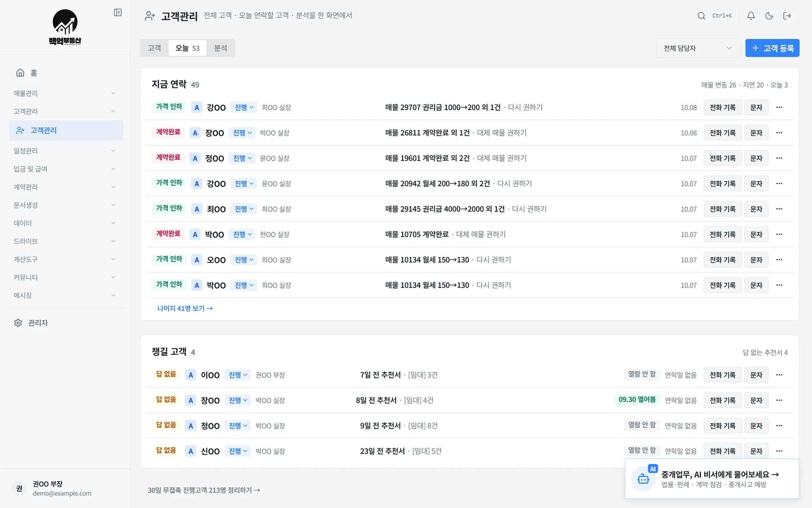The height and width of the screenshot is (508, 812).
Task: Click 30일 무접촉 진행고객 213명 정리하기 link
Action: click(x=204, y=490)
